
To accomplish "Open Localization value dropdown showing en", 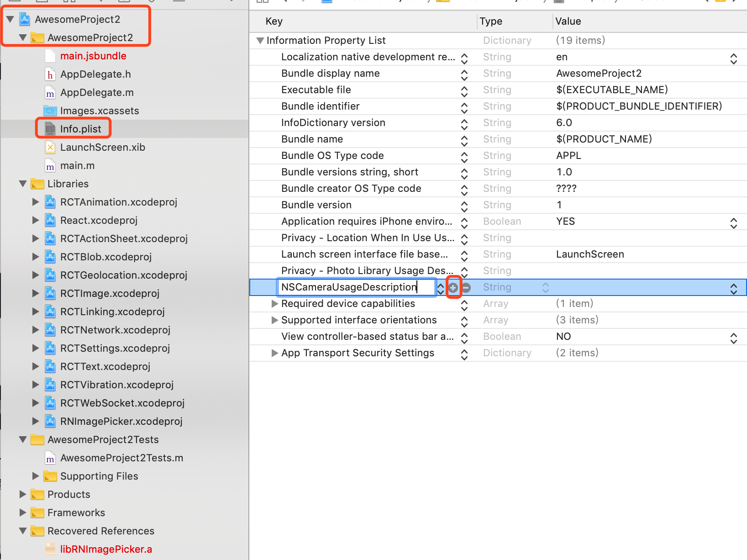I will coord(733,59).
